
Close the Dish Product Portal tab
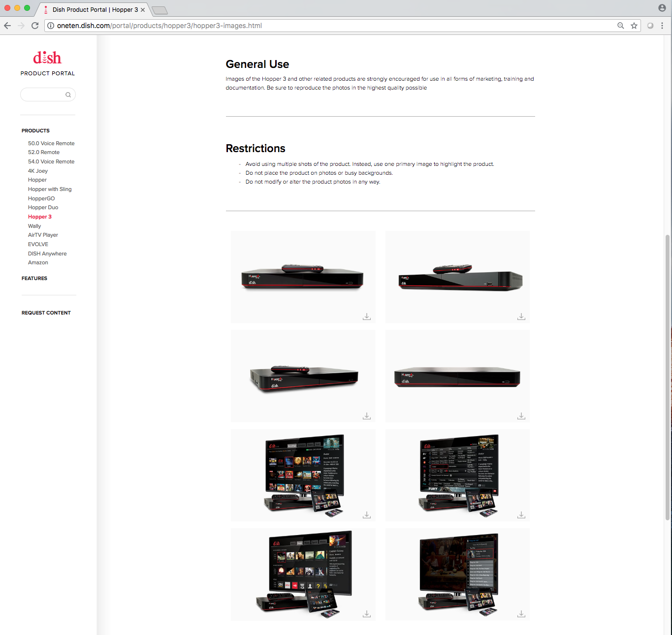click(x=143, y=10)
